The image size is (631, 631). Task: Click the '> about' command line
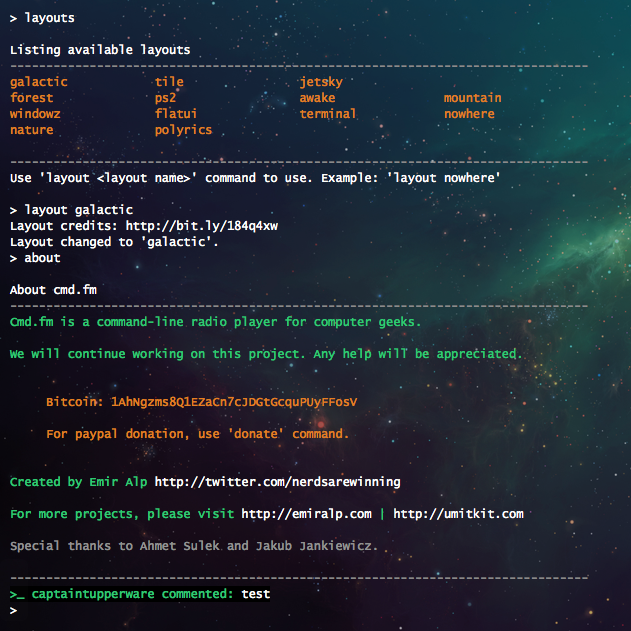click(35, 258)
